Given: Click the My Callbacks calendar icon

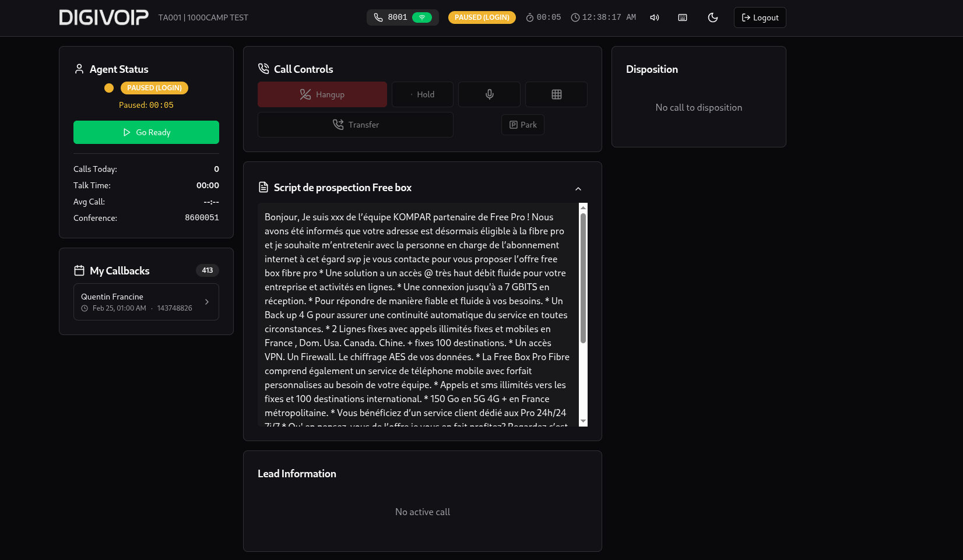Looking at the screenshot, I should coord(79,270).
